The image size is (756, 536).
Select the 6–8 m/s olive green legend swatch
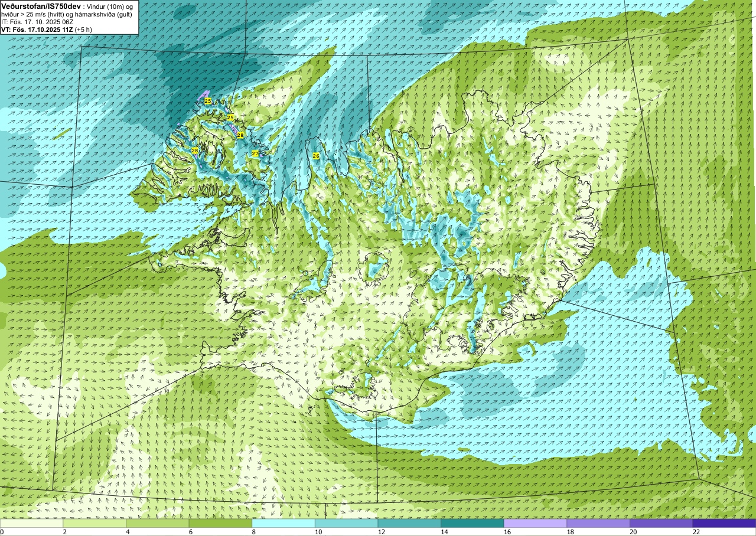pos(220,523)
